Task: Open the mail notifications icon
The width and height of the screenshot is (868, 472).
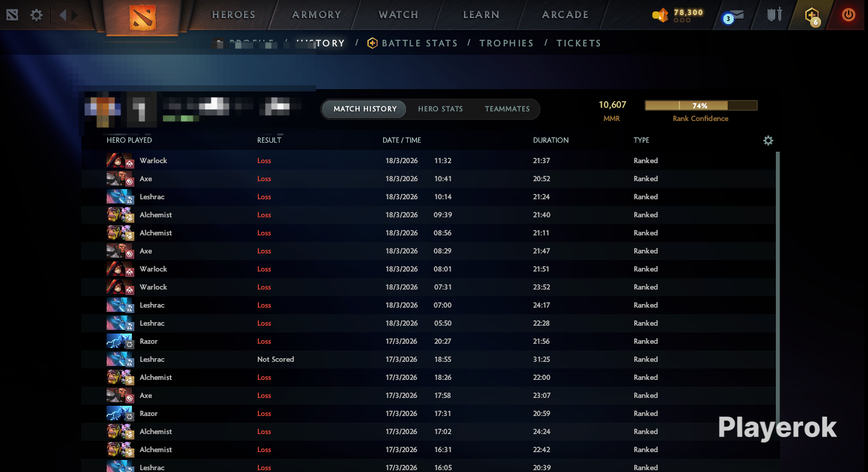Action: coord(734,16)
